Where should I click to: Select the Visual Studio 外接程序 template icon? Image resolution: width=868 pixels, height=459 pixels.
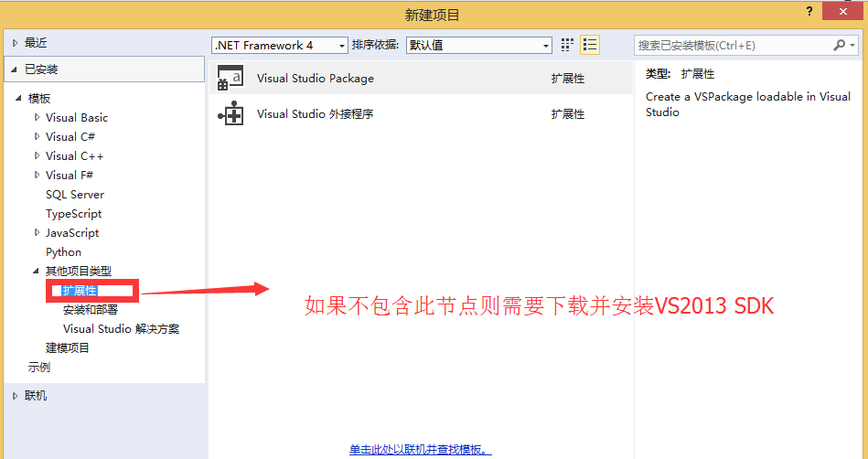click(230, 113)
